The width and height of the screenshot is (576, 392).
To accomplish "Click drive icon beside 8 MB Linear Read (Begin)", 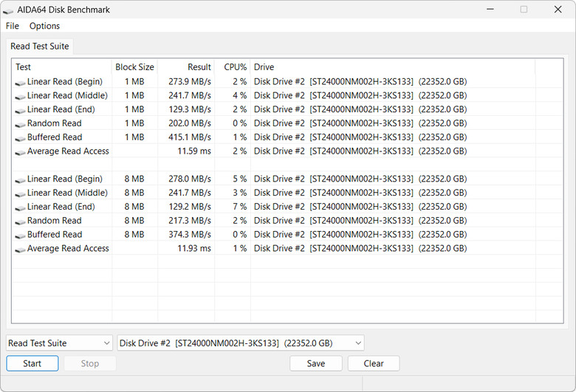I will tap(20, 180).
